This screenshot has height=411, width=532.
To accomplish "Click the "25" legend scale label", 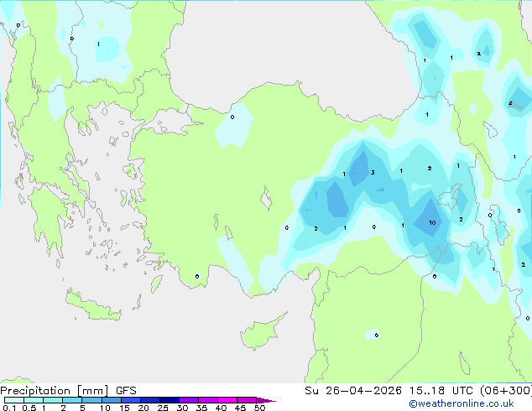I will click(x=163, y=408).
